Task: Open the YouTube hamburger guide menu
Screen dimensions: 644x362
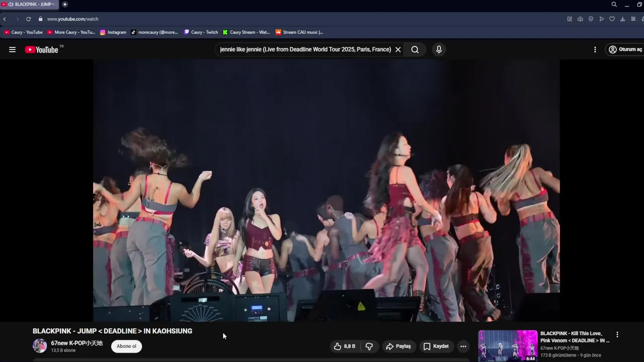Action: (12, 49)
